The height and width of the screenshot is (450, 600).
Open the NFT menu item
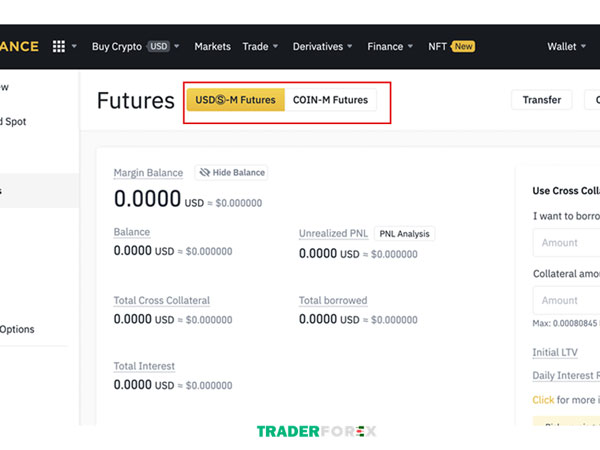[437, 47]
